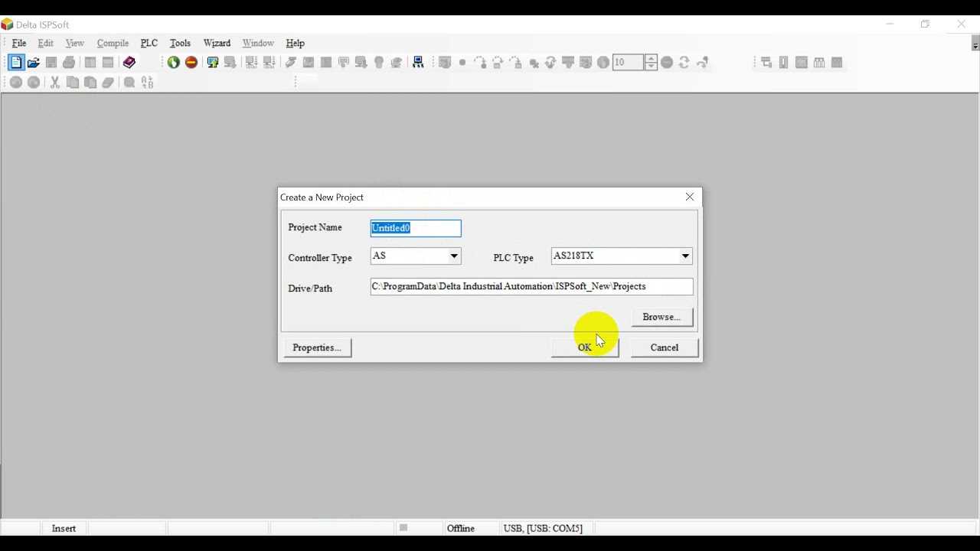
Task: Click the Delta ISPSoft application icon in the title bar
Action: pyautogui.click(x=8, y=24)
